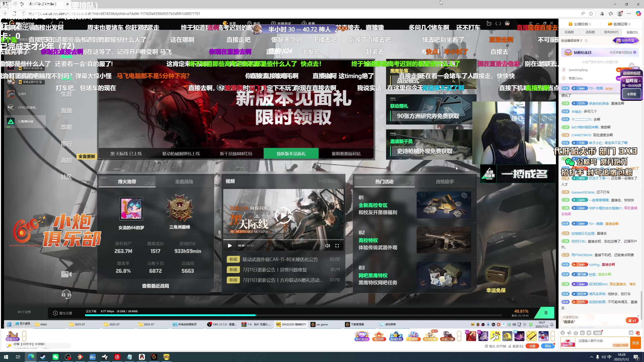Viewport: 644px width, 362px height.
Task: Open the Copilot sidebar icon
Action: pyautogui.click(x=638, y=14)
